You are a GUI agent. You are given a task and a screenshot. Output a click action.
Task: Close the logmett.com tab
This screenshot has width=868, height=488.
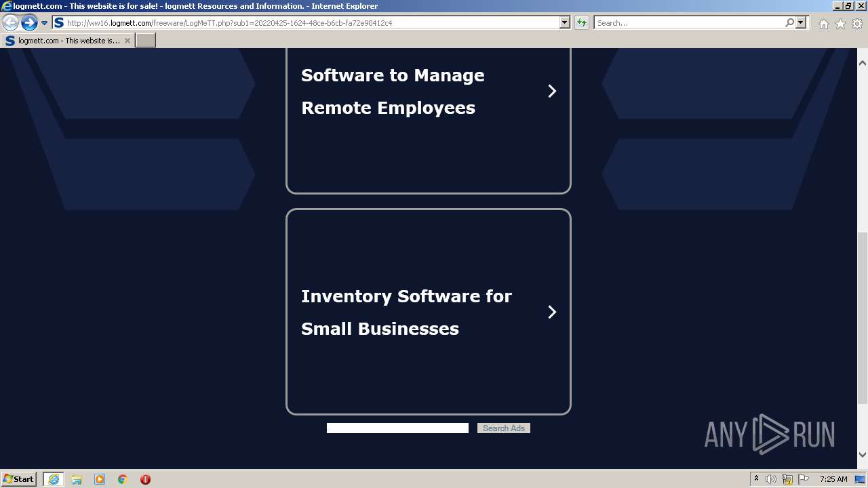point(127,41)
